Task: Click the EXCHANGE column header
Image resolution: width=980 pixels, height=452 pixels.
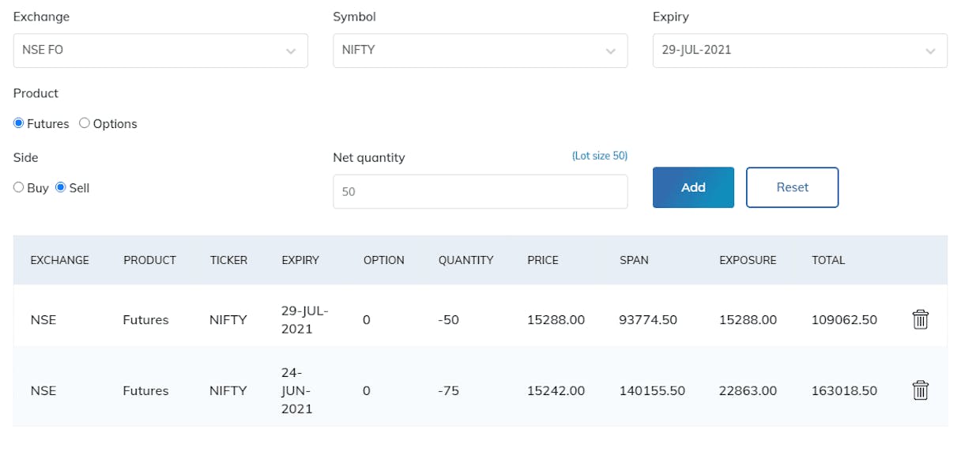Action: pos(59,260)
